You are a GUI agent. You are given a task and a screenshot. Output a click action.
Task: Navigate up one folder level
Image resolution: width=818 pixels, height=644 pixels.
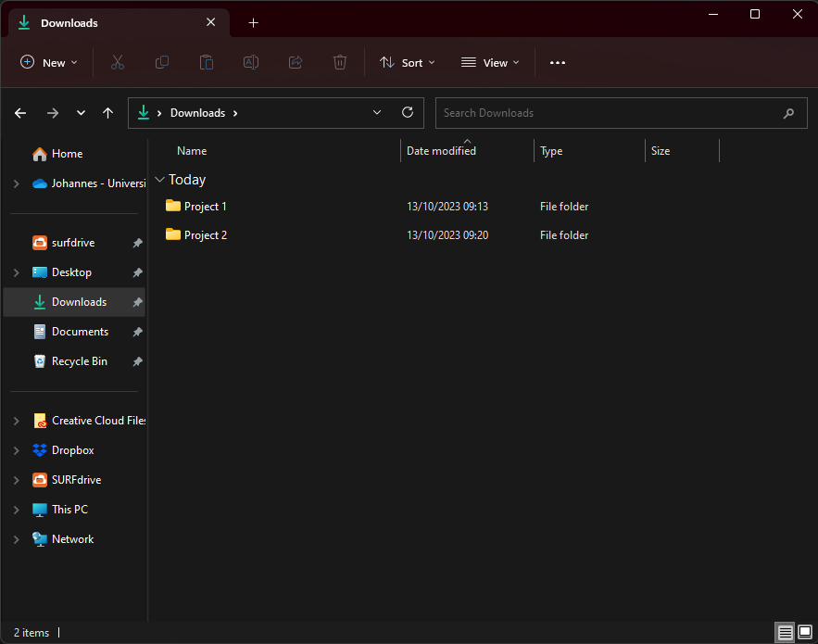[x=108, y=113]
